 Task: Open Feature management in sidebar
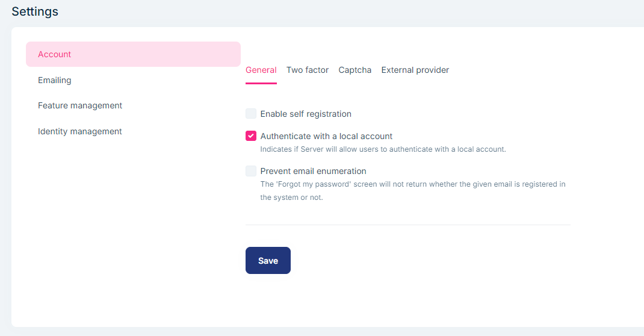[x=80, y=105]
